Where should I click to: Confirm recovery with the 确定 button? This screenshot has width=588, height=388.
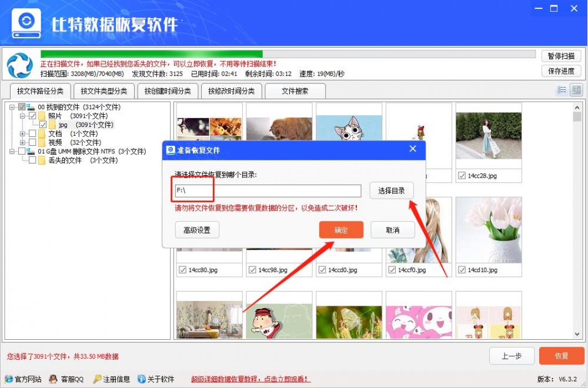pos(341,230)
